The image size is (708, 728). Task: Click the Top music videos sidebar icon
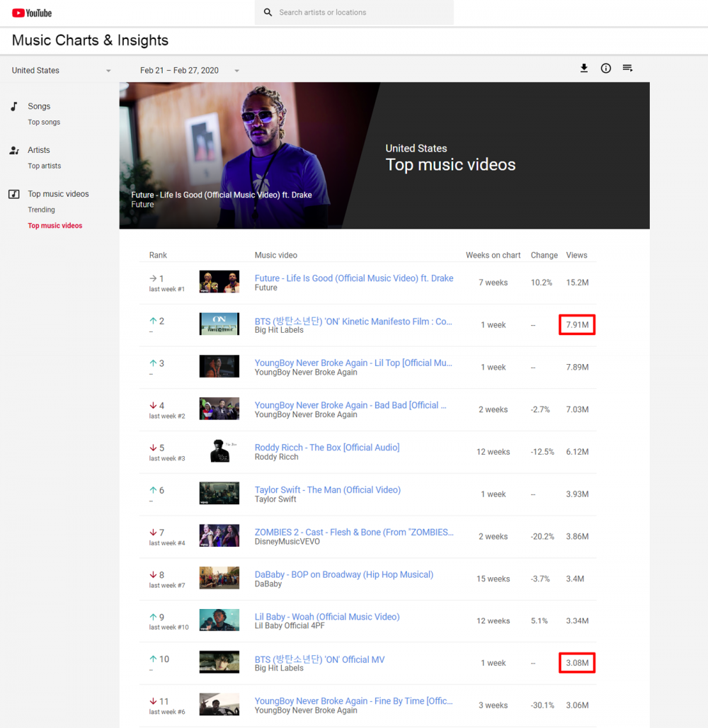[14, 194]
